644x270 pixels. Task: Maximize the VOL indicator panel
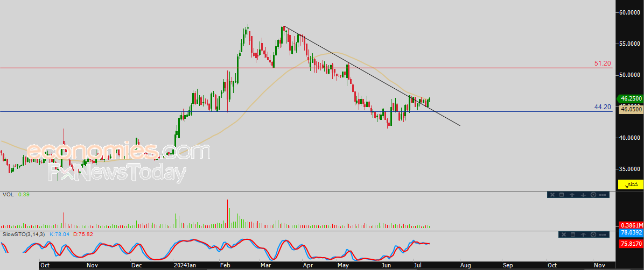point(562,195)
